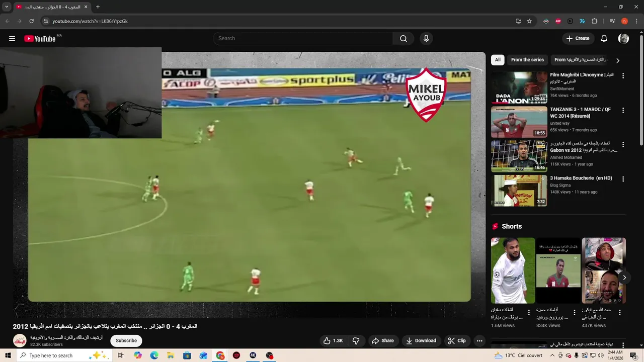Click the search magnifier button
This screenshot has width=644, height=362.
tap(404, 39)
